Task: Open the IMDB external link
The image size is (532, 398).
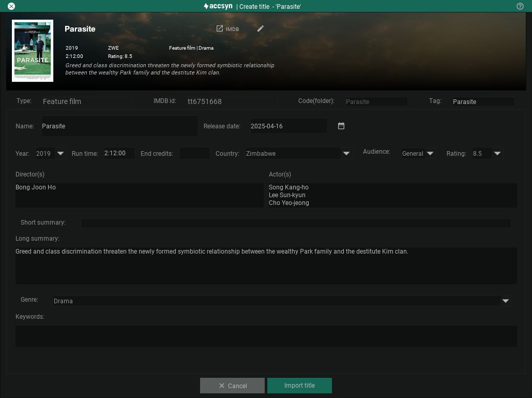Action: pos(227,29)
